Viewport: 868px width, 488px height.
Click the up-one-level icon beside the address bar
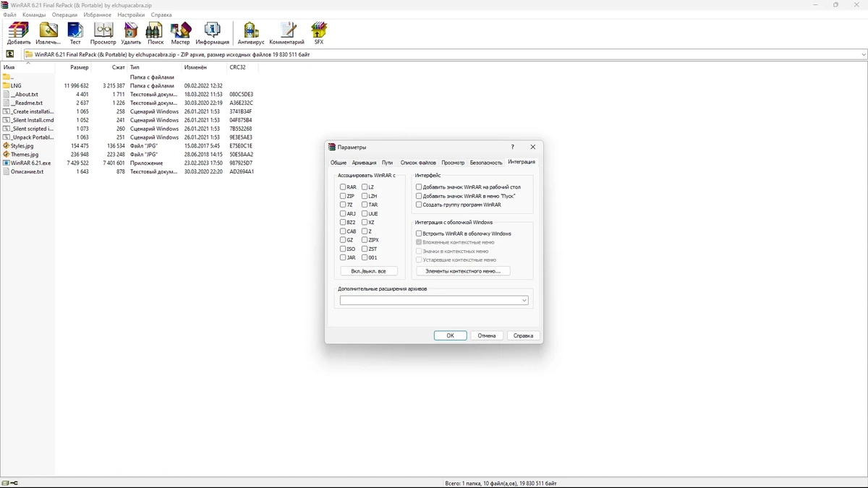(x=10, y=54)
